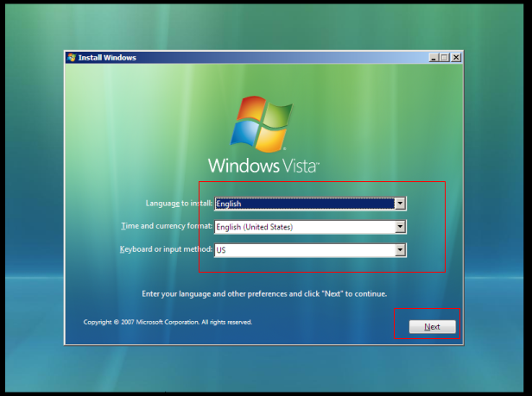Screen dimensions: 532x396
Task: Click the 'Windows Vista' wordmark text
Action: click(x=263, y=166)
